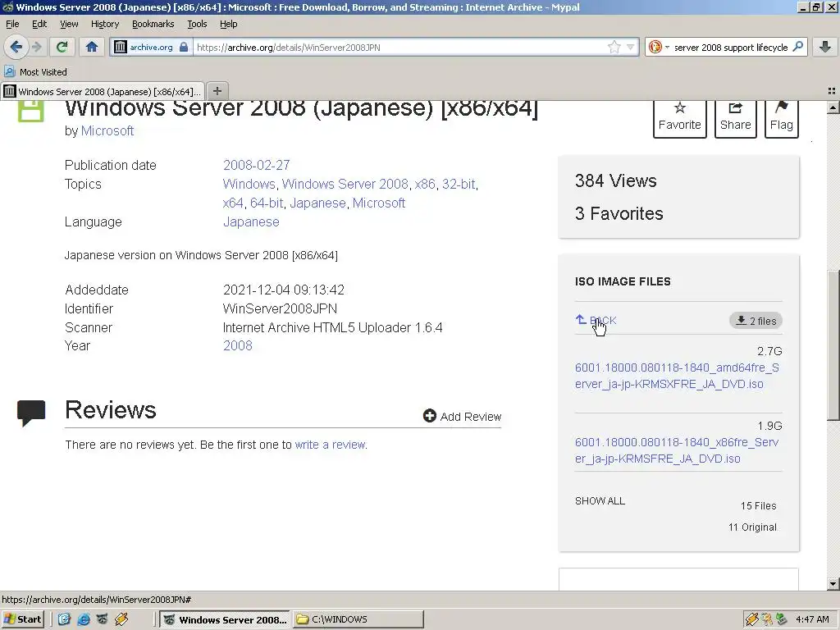Click the address bar URL field
Image resolution: width=840 pixels, height=630 pixels.
click(x=400, y=47)
